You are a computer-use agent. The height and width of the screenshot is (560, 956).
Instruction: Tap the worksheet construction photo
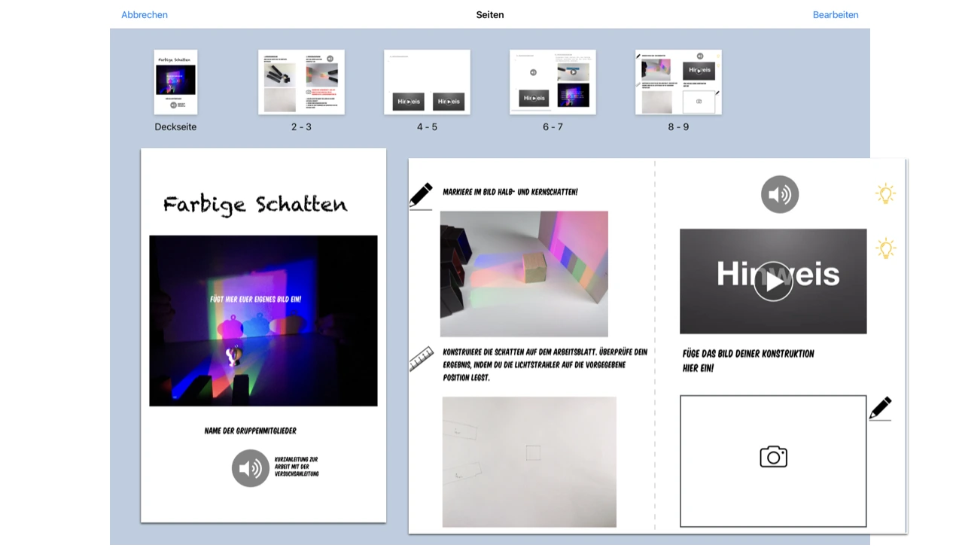coord(529,461)
